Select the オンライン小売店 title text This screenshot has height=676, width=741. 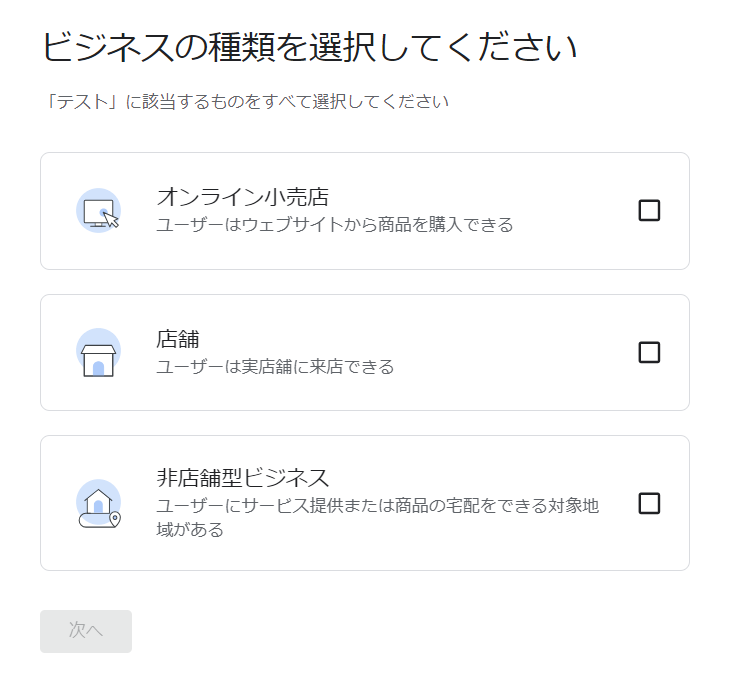(x=242, y=197)
